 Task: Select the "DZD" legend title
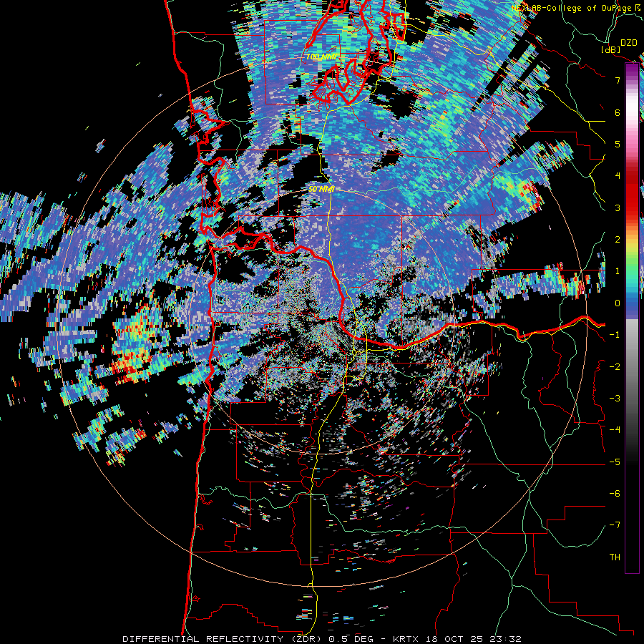point(628,42)
